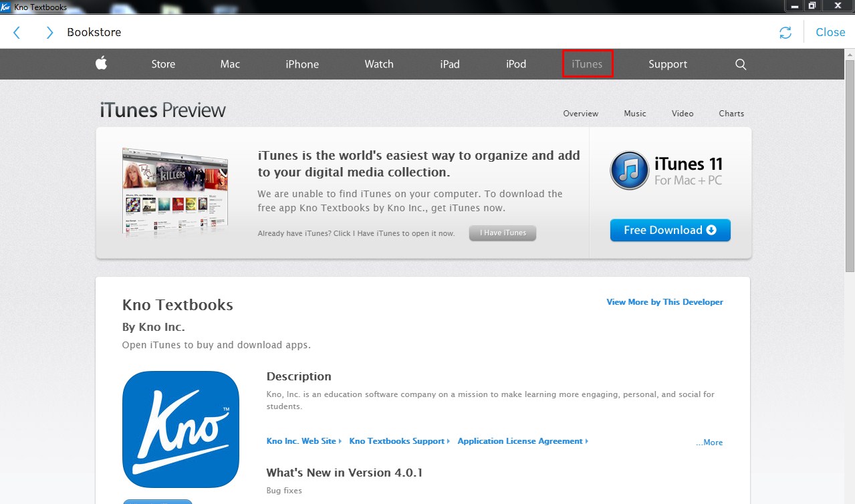Viewport: 855px width, 504px height.
Task: Open the Store tab in Apple navigation
Action: click(x=163, y=64)
